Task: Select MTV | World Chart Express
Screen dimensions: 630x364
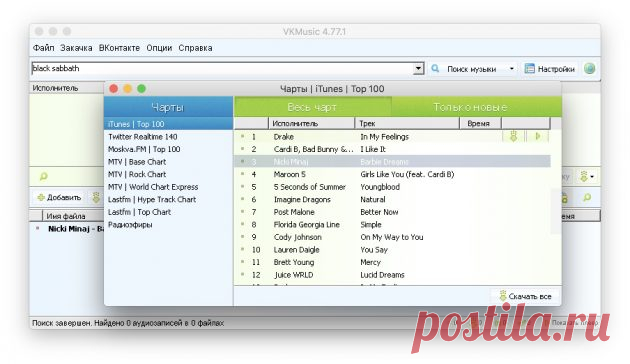Action: [168, 187]
